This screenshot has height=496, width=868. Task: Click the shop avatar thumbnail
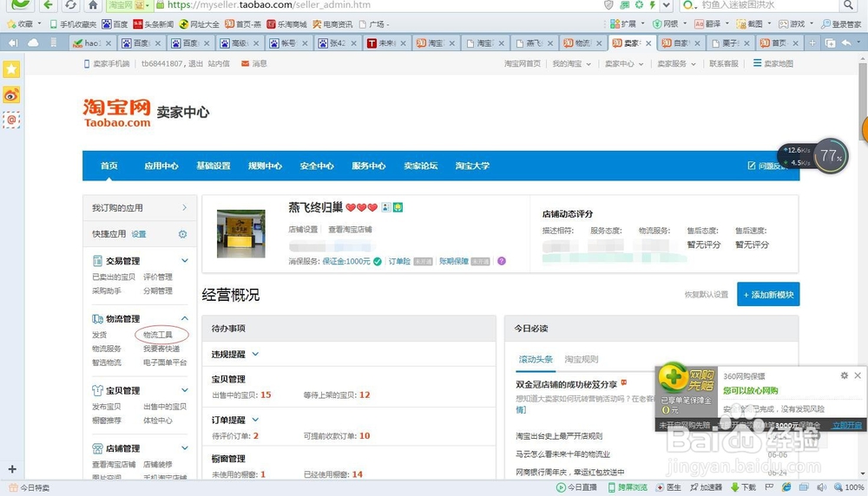pyautogui.click(x=240, y=233)
